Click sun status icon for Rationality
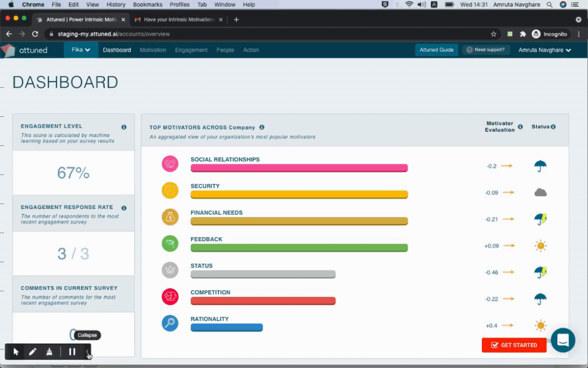This screenshot has width=588, height=368. 540,325
